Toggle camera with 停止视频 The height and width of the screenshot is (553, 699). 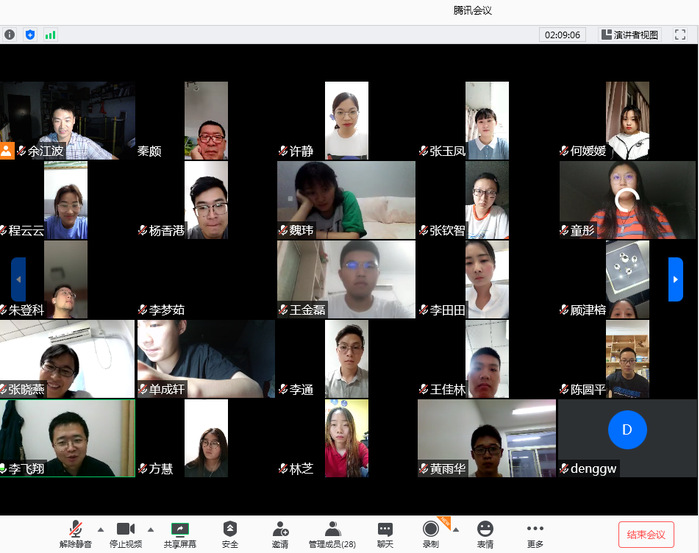click(125, 529)
